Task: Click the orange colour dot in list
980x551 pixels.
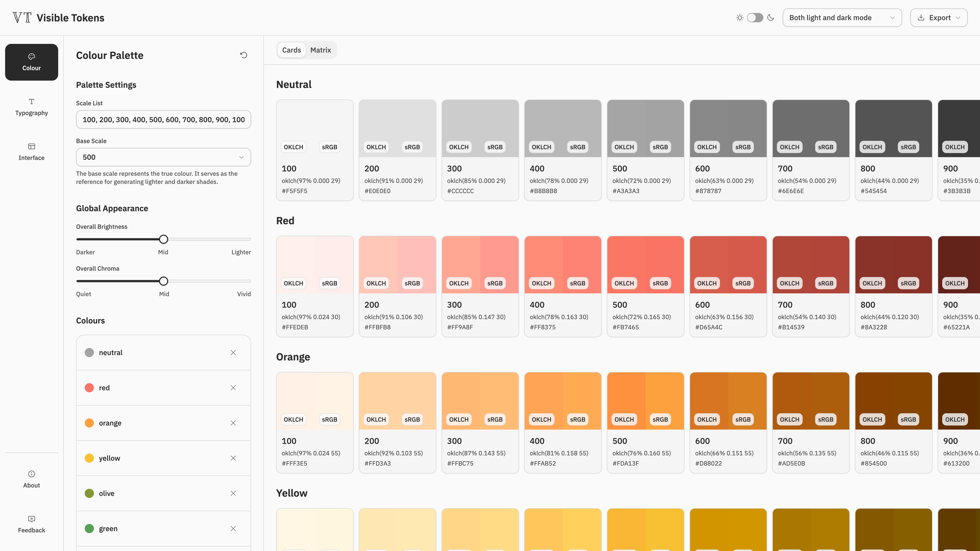Action: pyautogui.click(x=89, y=423)
